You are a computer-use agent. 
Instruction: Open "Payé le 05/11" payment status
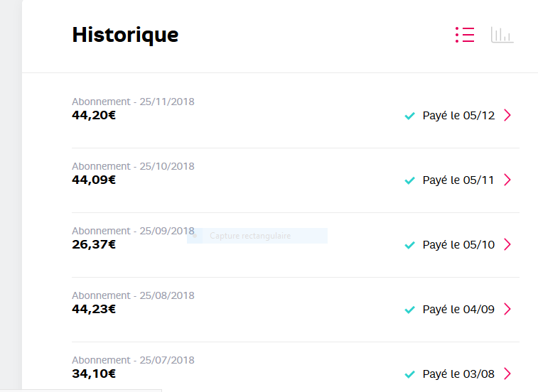[458, 180]
